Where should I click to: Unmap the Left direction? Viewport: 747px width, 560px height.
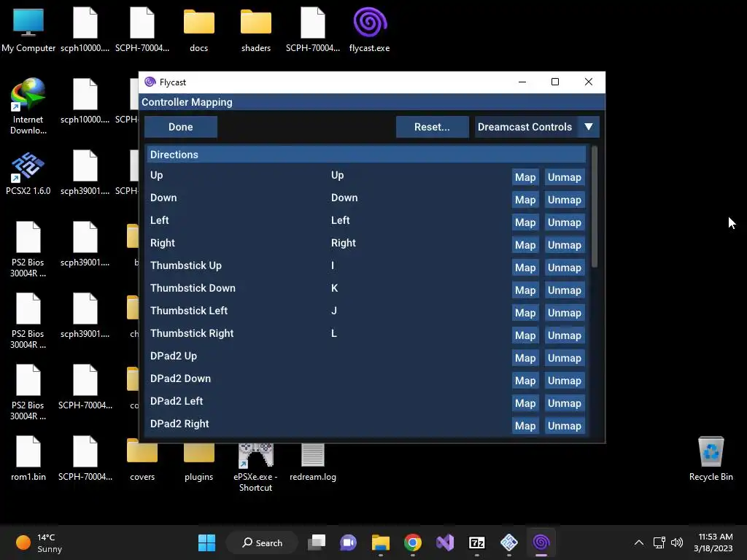click(564, 222)
